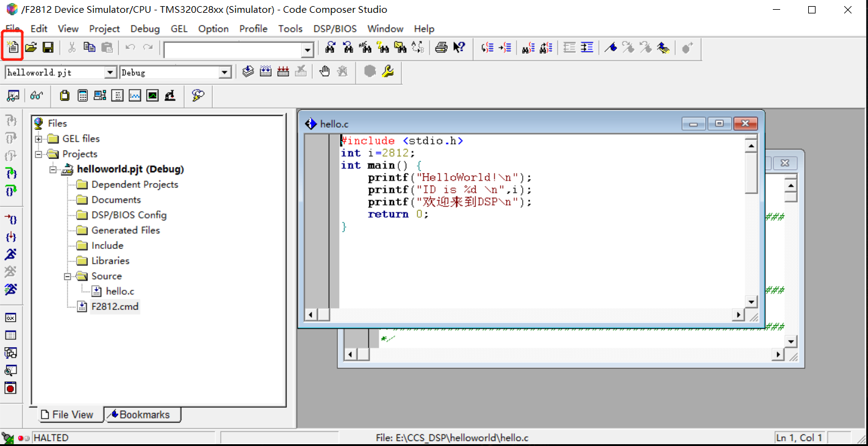Close the background editor window
This screenshot has width=868, height=446.
coord(784,163)
